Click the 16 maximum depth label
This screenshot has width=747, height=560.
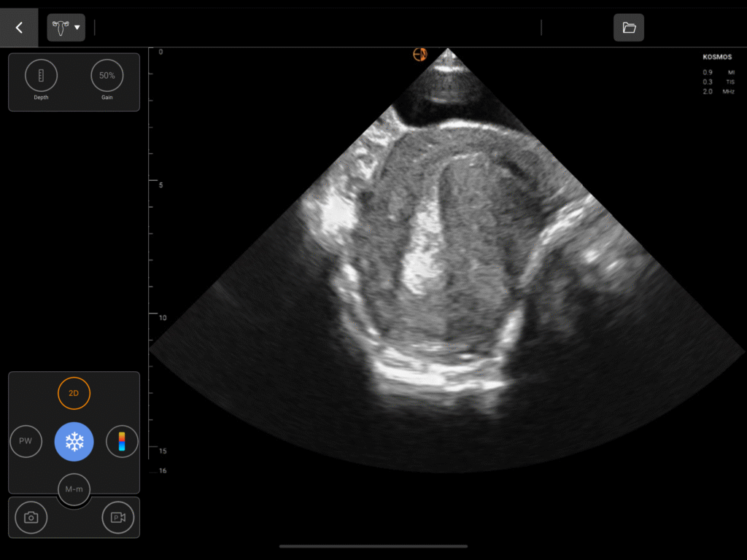pyautogui.click(x=163, y=471)
